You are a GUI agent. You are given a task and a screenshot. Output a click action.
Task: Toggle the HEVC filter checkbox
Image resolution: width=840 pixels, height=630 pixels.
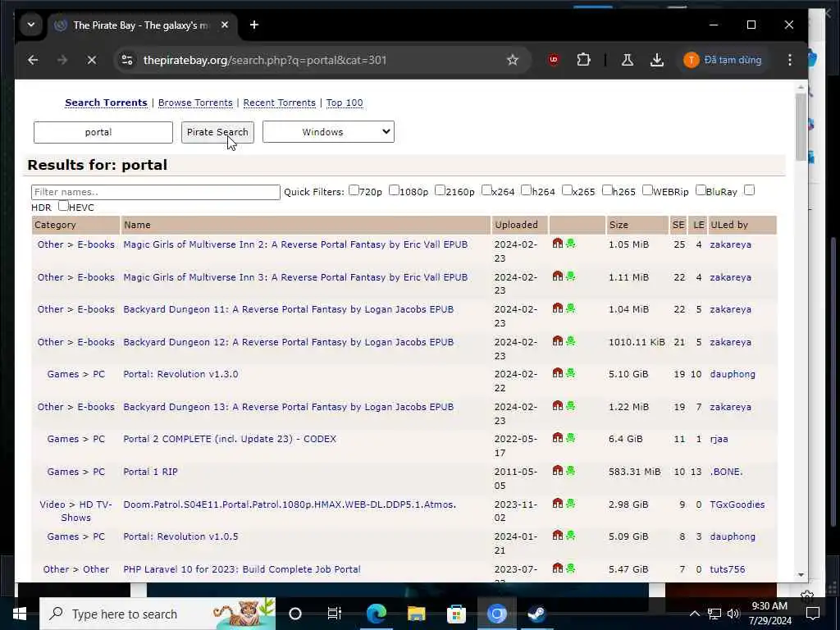(x=63, y=206)
